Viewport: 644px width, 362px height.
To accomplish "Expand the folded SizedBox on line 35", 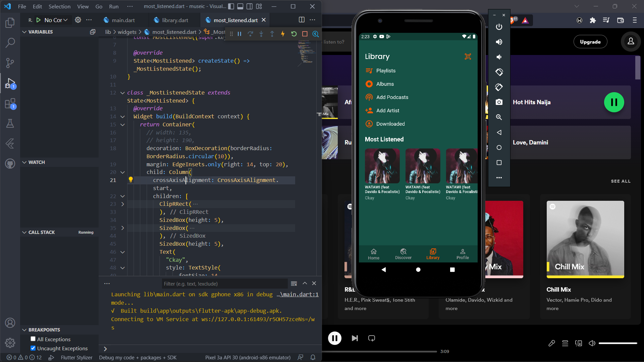I will point(122,228).
